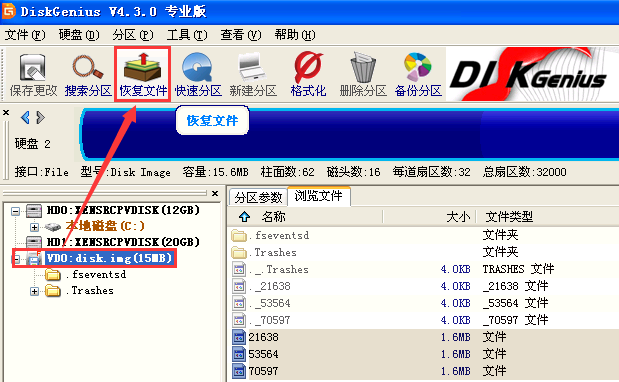This screenshot has width=619, height=382.
Task: Click the file icon for 21638
Action: point(239,337)
